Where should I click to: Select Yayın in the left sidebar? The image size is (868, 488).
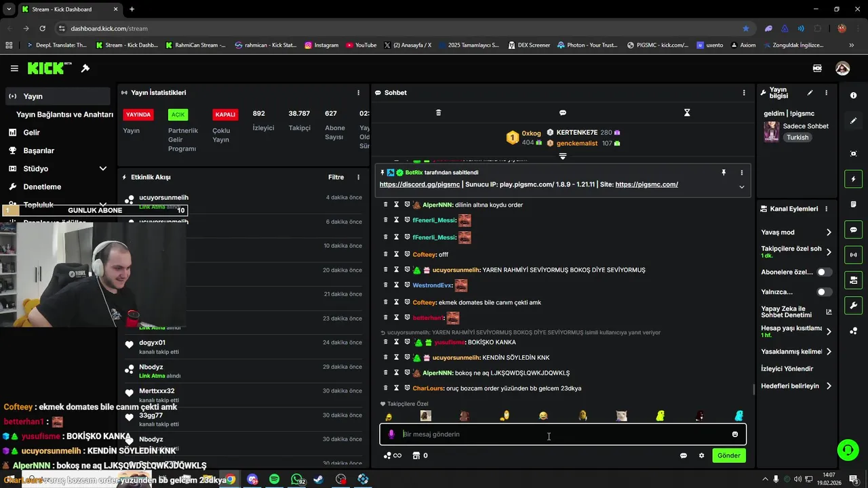pos(57,96)
